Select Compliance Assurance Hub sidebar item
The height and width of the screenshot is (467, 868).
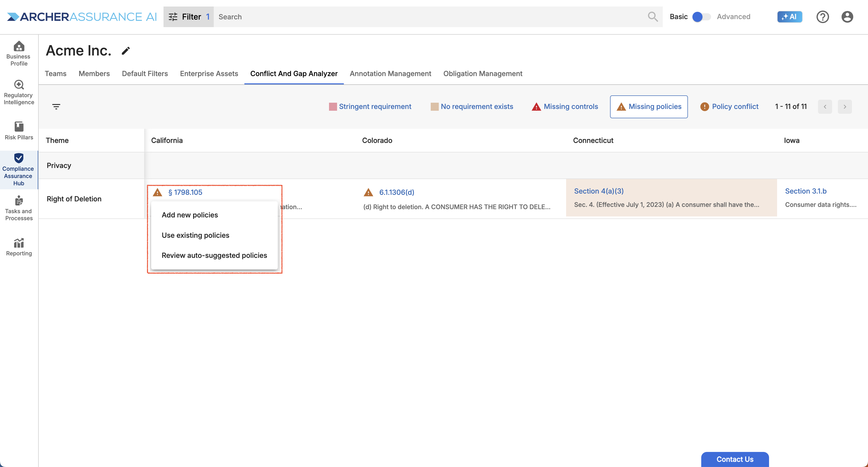(19, 169)
